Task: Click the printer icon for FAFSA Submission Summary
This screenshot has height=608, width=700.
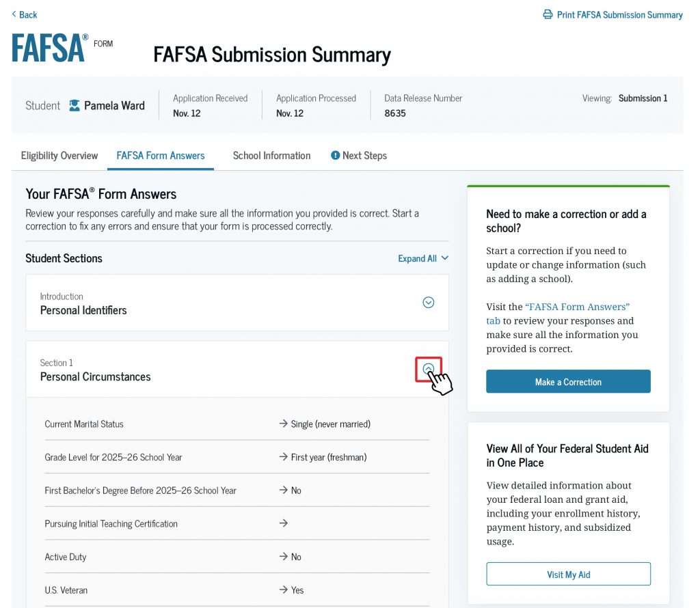Action: click(548, 14)
